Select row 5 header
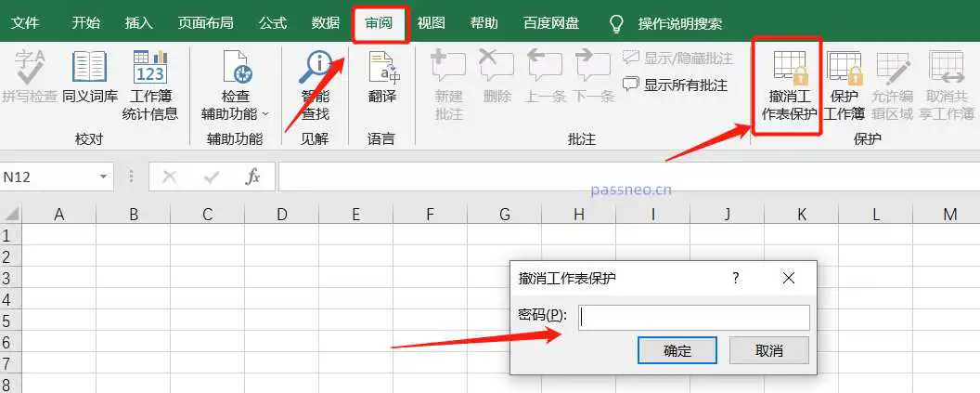The height and width of the screenshot is (393, 980). [x=10, y=321]
